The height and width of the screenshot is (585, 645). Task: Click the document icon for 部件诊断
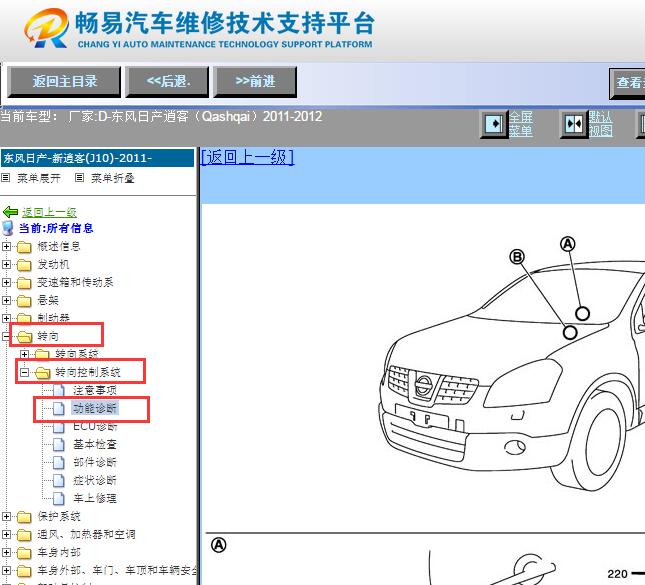(59, 463)
